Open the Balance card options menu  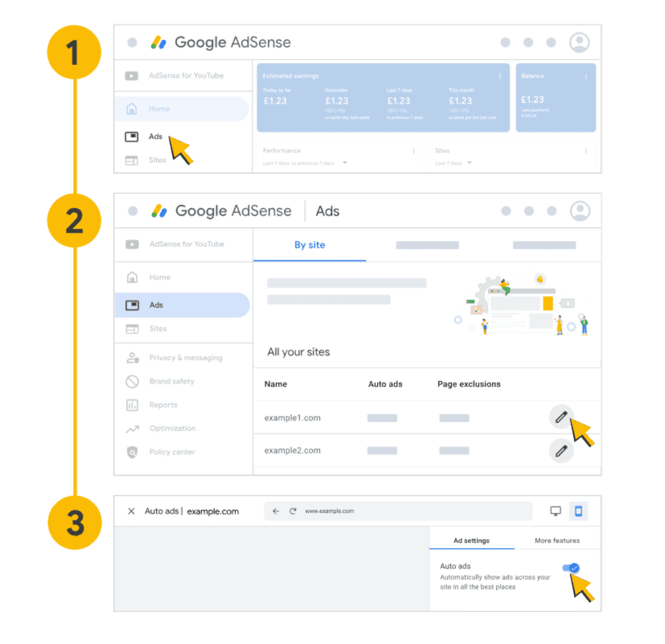pyautogui.click(x=586, y=76)
